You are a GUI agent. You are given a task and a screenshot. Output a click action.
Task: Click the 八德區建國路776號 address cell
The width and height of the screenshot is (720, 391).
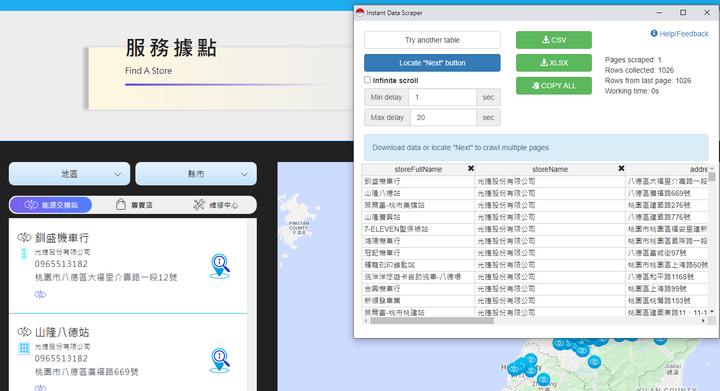[667, 217]
